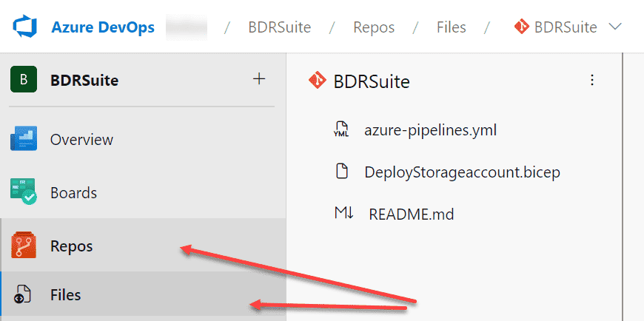
Task: Open BDRSuite project name in sidebar
Action: point(84,81)
